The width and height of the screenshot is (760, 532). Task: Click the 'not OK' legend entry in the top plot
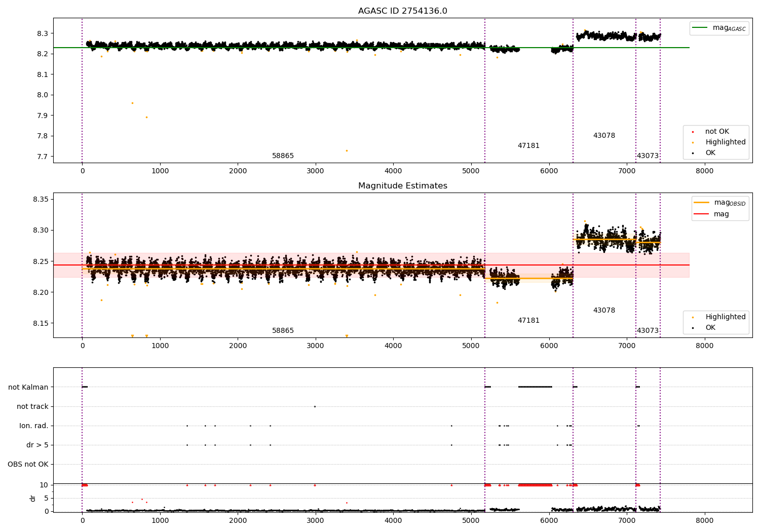(717, 132)
